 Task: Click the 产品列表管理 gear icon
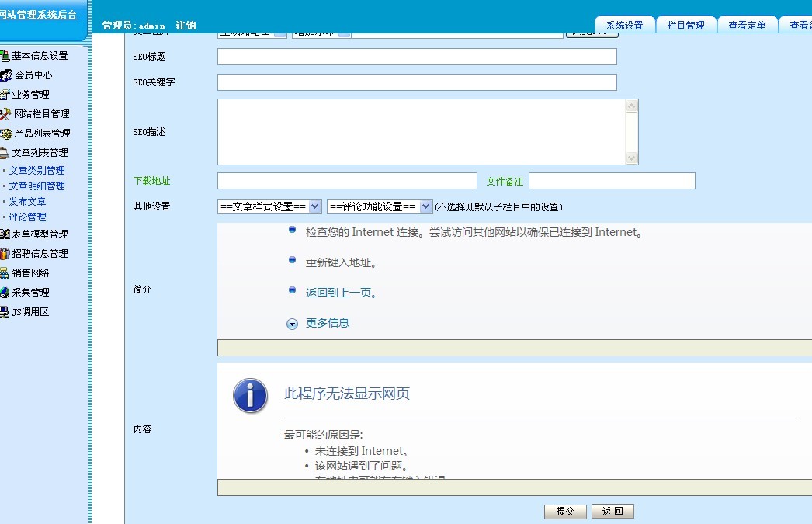pos(5,134)
